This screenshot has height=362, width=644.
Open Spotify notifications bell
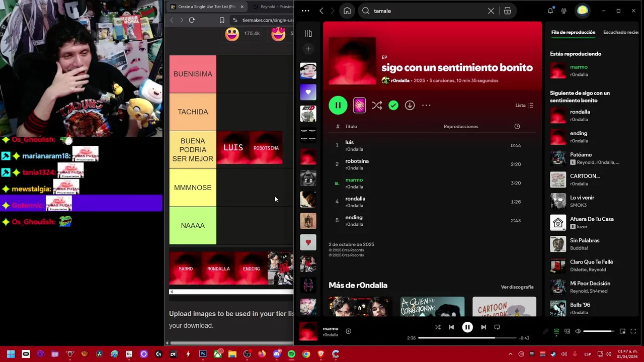pos(550,11)
